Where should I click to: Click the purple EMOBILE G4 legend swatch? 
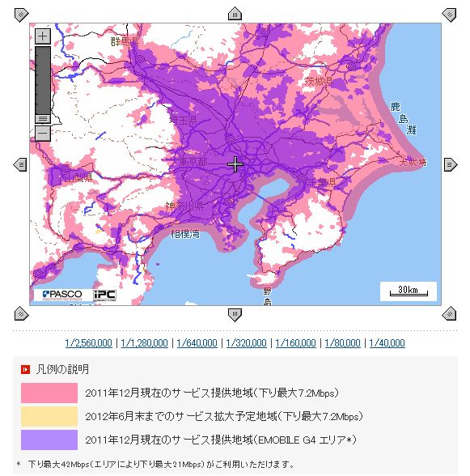(x=49, y=440)
